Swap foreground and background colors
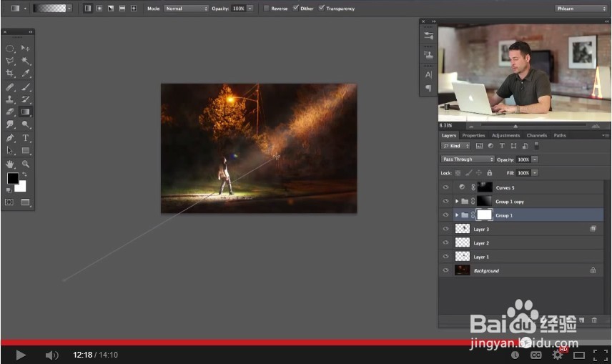The width and height of the screenshot is (612, 364). 24,174
